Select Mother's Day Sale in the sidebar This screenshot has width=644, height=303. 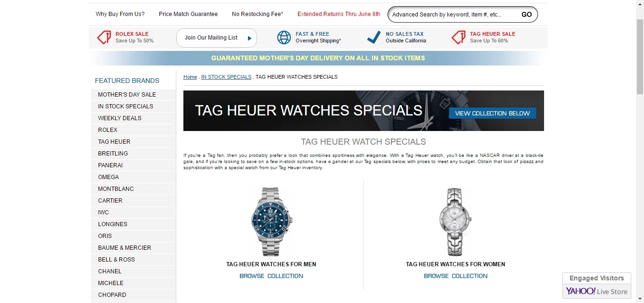coord(133,95)
